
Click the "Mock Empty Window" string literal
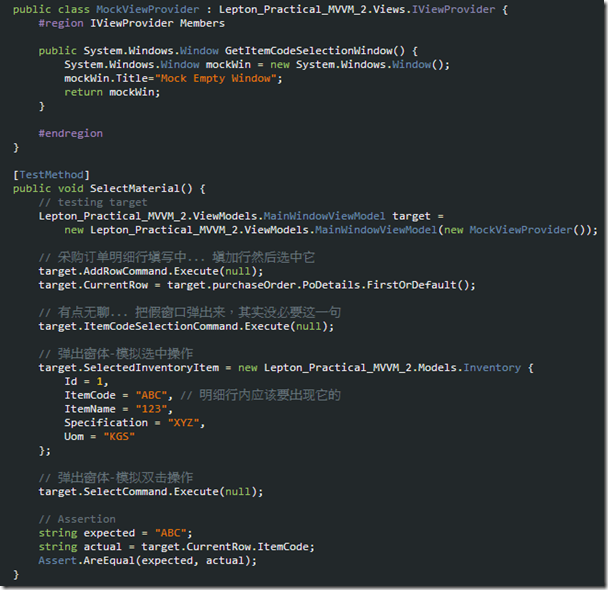tap(216, 78)
